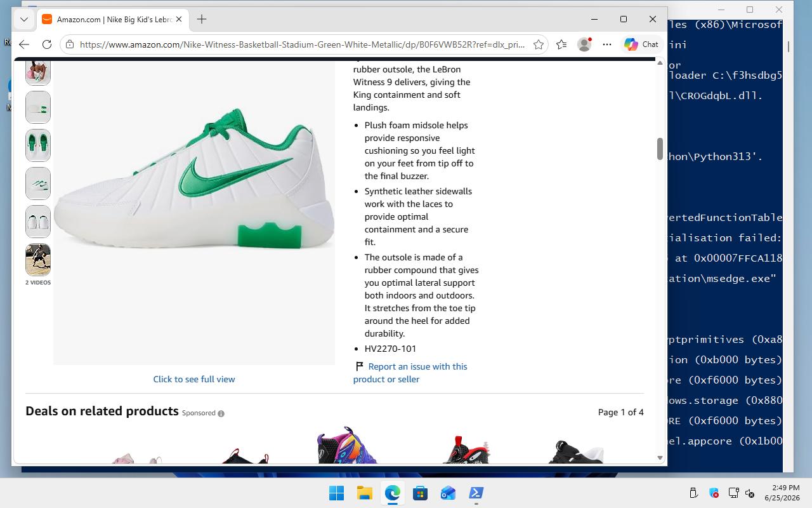Add this page to favorites with the star
The height and width of the screenshot is (508, 812).
click(x=539, y=44)
